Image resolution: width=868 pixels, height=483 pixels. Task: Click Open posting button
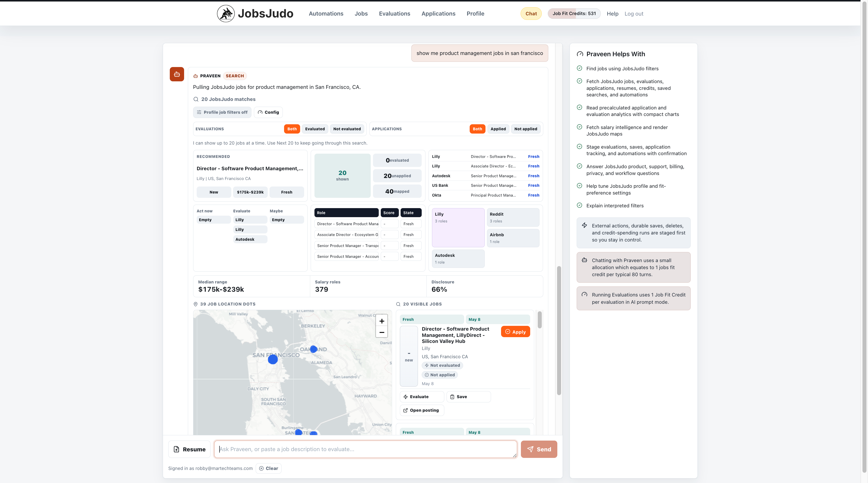click(x=422, y=410)
